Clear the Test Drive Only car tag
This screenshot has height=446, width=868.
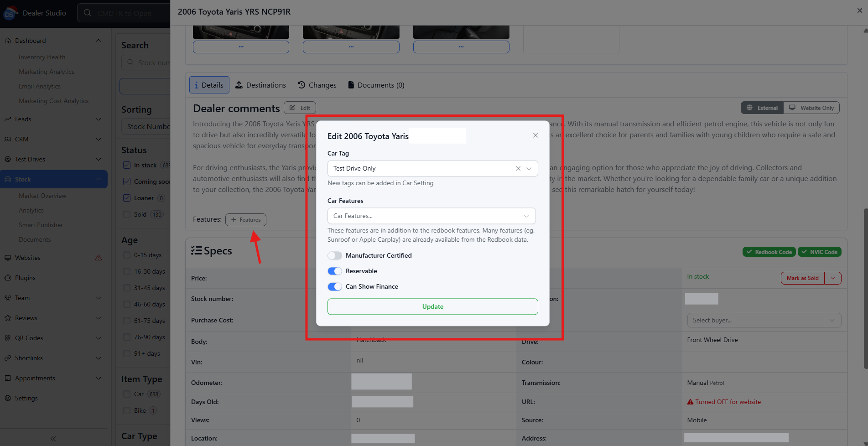click(518, 168)
